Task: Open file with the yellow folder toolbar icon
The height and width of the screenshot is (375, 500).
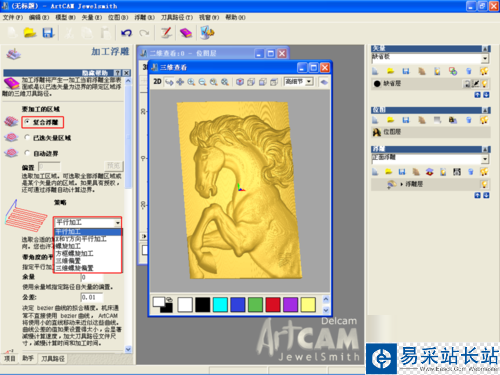Action: point(30,33)
